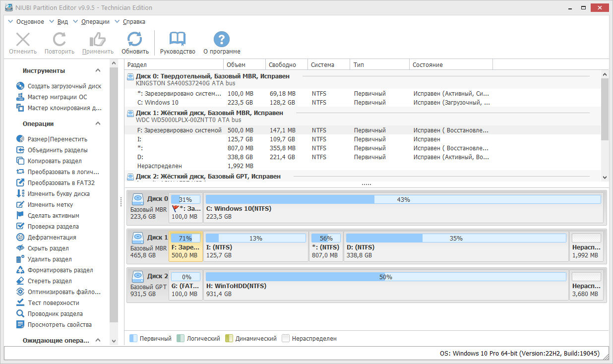
Task: Click the Удалить раздел icon
Action: pos(20,259)
